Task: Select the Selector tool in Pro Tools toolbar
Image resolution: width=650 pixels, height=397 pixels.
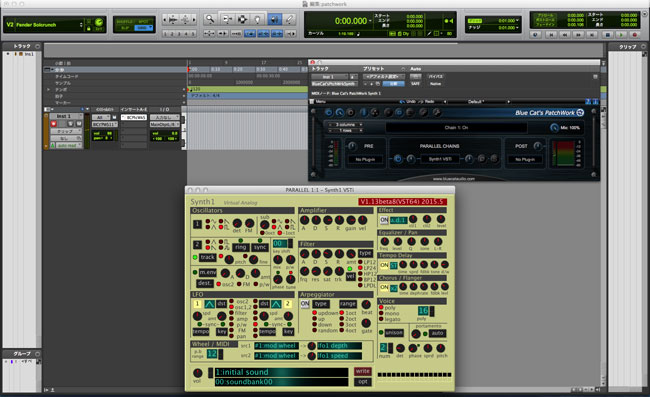Action: [x=243, y=19]
